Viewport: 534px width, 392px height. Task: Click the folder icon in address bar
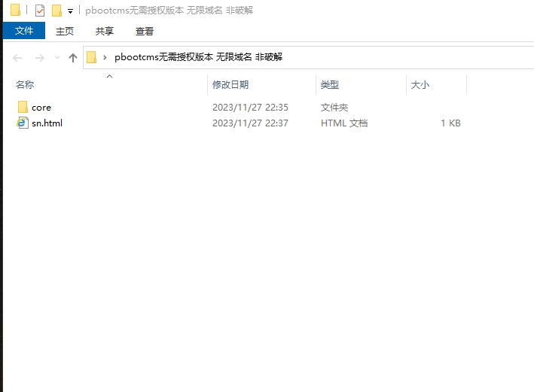[91, 57]
